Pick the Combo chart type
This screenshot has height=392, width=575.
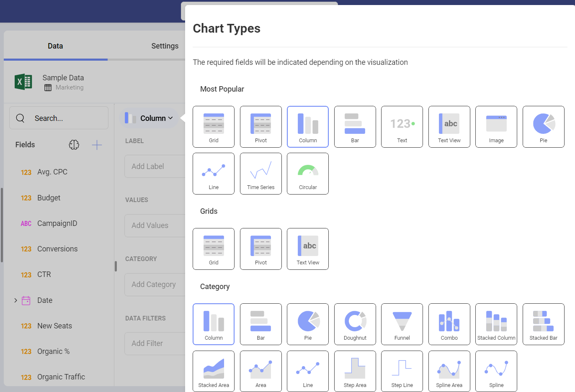(449, 324)
